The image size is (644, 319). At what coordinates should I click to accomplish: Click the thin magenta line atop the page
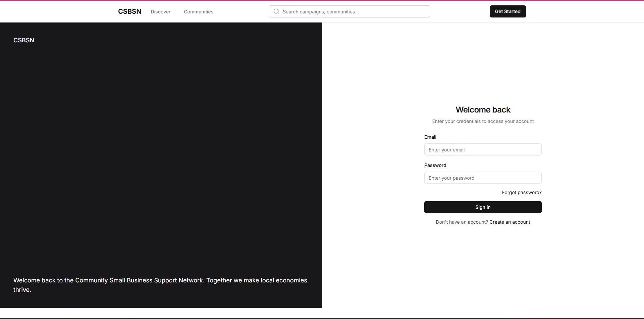[322, 0]
